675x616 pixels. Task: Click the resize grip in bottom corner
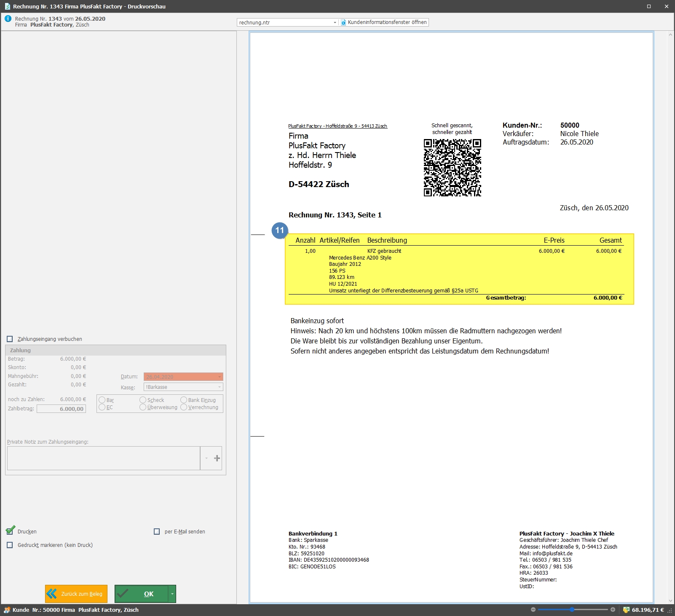tap(670, 611)
